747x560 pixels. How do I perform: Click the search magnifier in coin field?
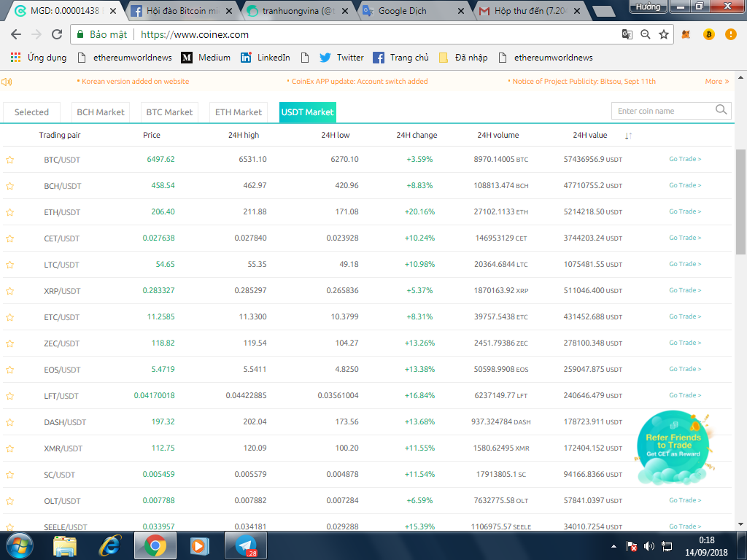[x=721, y=110]
